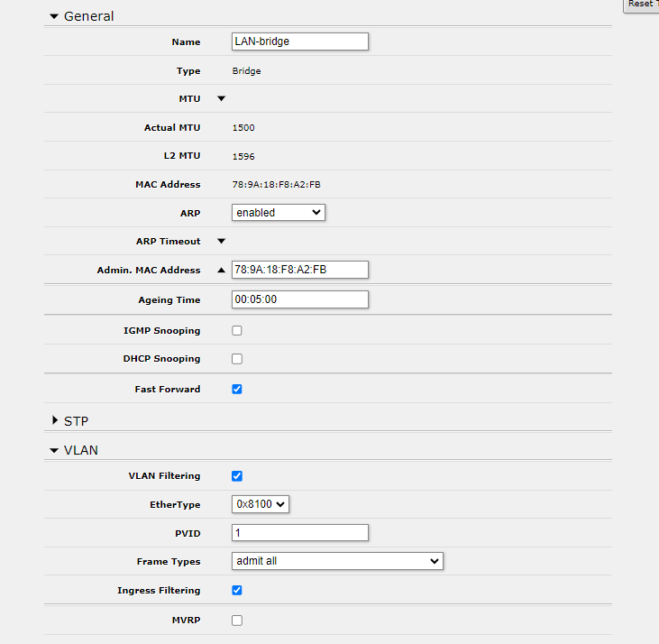The image size is (659, 644).
Task: Collapse the Admin. MAC Address arrow
Action: [x=222, y=271]
